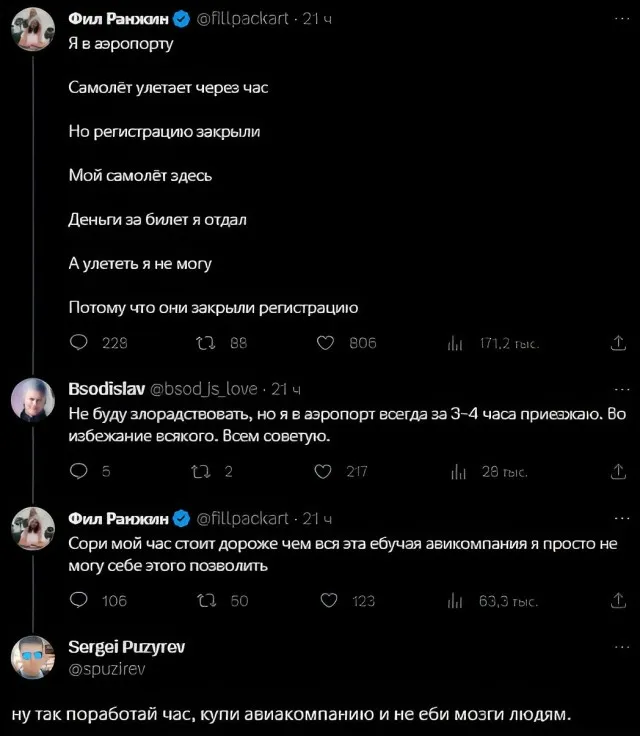Open more options on Sergei Puzyrev's tweet
Viewport: 640px width, 736px height.
click(x=618, y=648)
